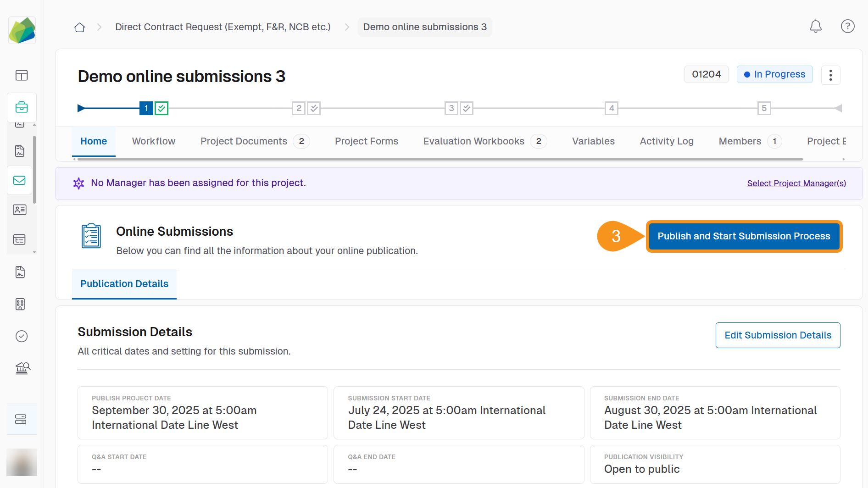Open the Evaluation Workbooks tab
This screenshot has height=488, width=868.
tap(473, 141)
